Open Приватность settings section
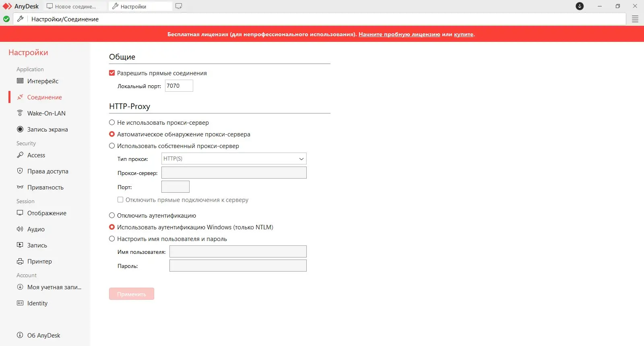The height and width of the screenshot is (346, 644). (x=45, y=187)
